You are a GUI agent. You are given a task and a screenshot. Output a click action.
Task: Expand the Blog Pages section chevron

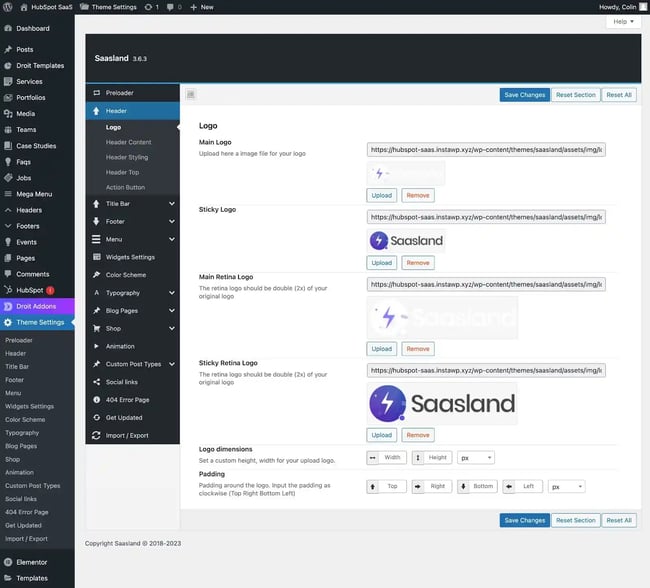click(x=172, y=311)
